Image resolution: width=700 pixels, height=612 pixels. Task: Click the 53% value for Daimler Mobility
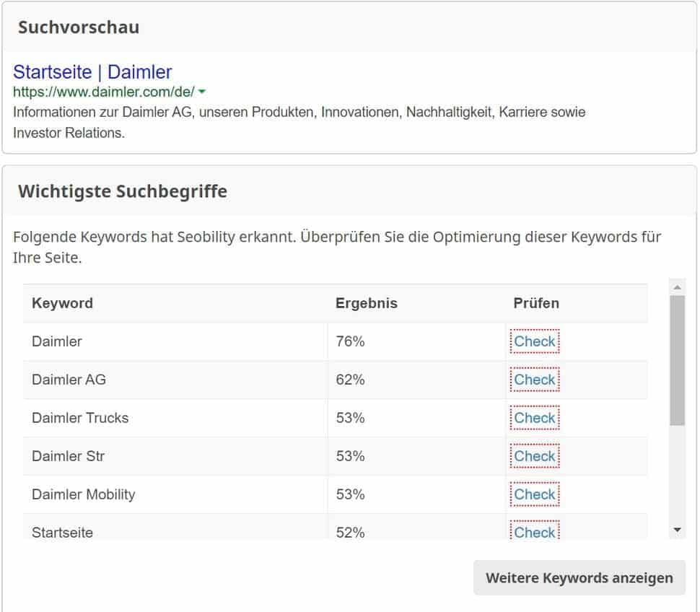tap(350, 494)
